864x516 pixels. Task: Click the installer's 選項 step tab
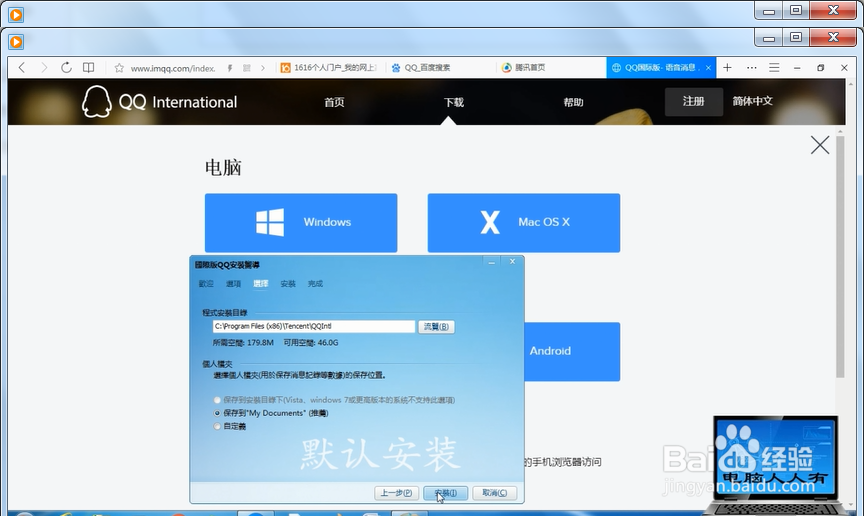coord(233,283)
